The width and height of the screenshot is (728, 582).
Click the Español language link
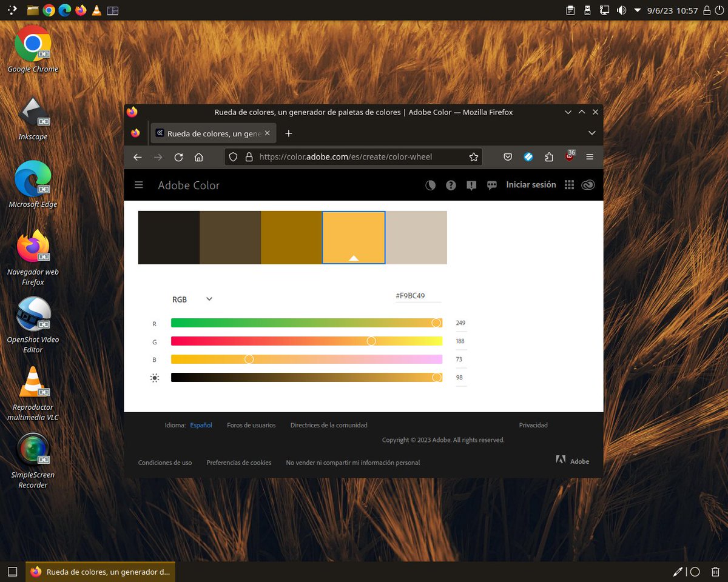tap(201, 425)
